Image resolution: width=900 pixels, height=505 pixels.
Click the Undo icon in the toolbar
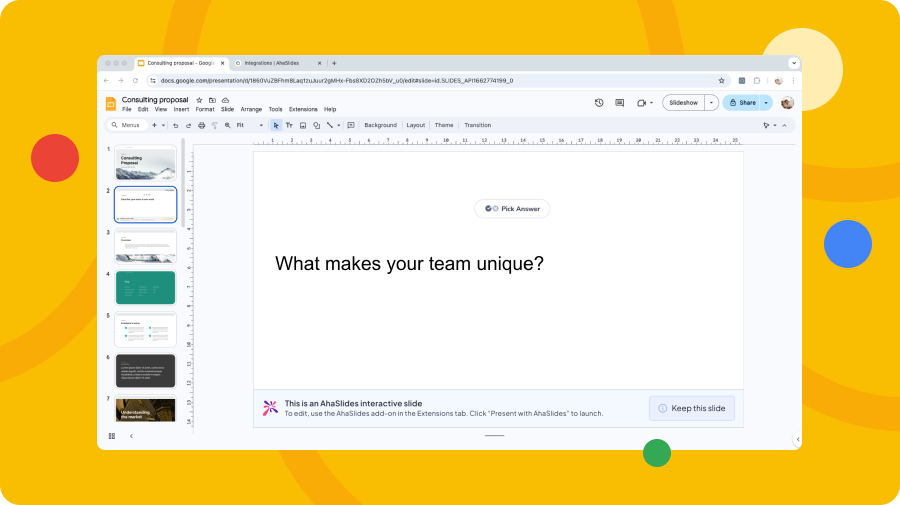point(175,125)
